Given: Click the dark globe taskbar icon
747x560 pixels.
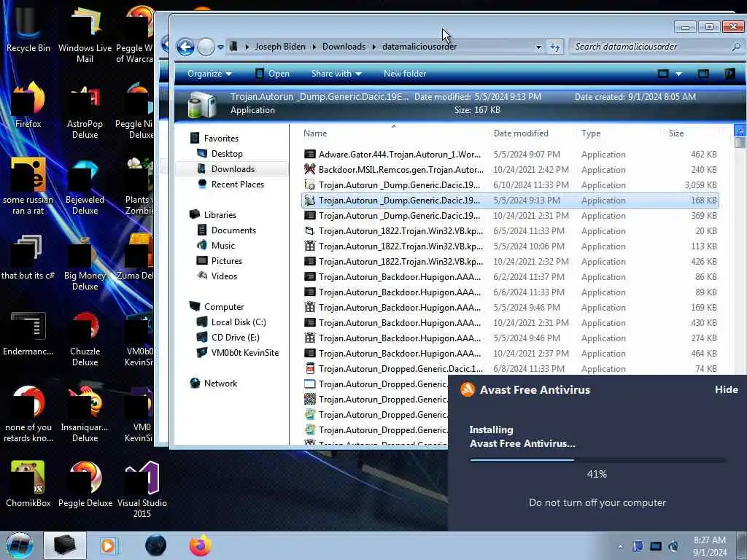Looking at the screenshot, I should tap(156, 545).
